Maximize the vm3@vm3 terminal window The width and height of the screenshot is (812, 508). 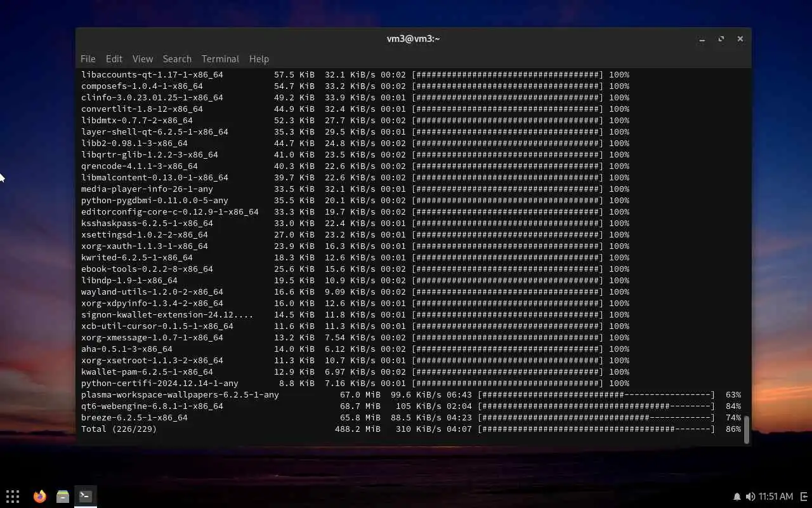click(721, 39)
